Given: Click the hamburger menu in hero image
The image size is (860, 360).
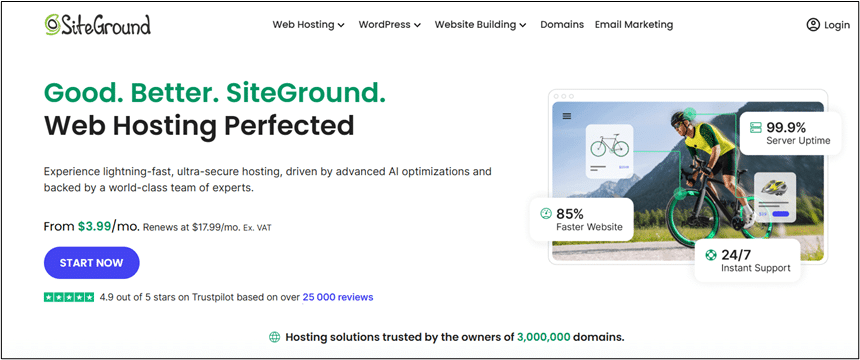Looking at the screenshot, I should (x=567, y=116).
